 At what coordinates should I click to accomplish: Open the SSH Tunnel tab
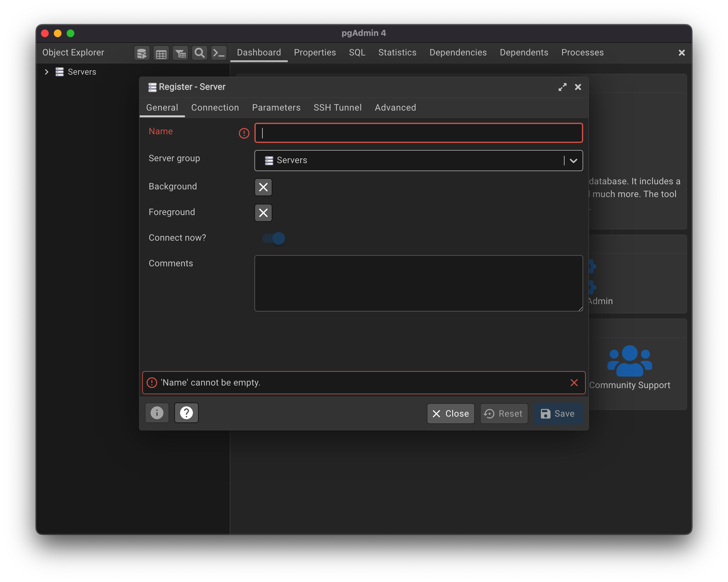(x=337, y=108)
